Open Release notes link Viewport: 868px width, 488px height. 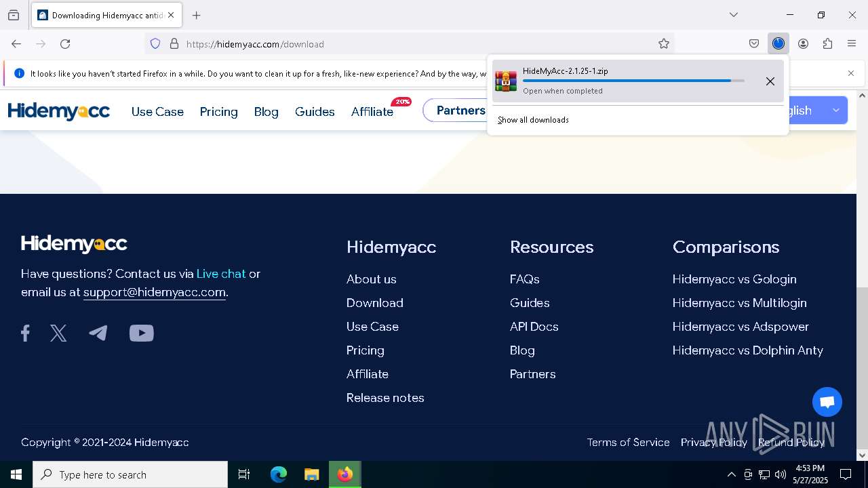(385, 398)
